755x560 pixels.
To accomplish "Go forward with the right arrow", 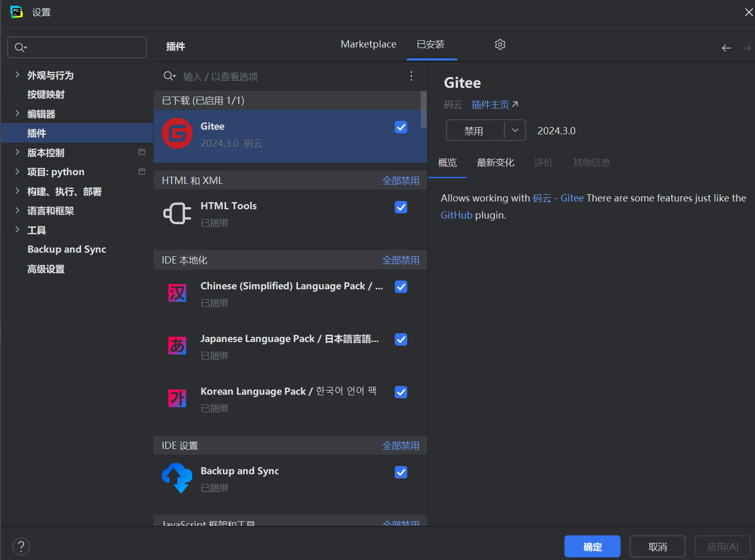I will click(747, 48).
